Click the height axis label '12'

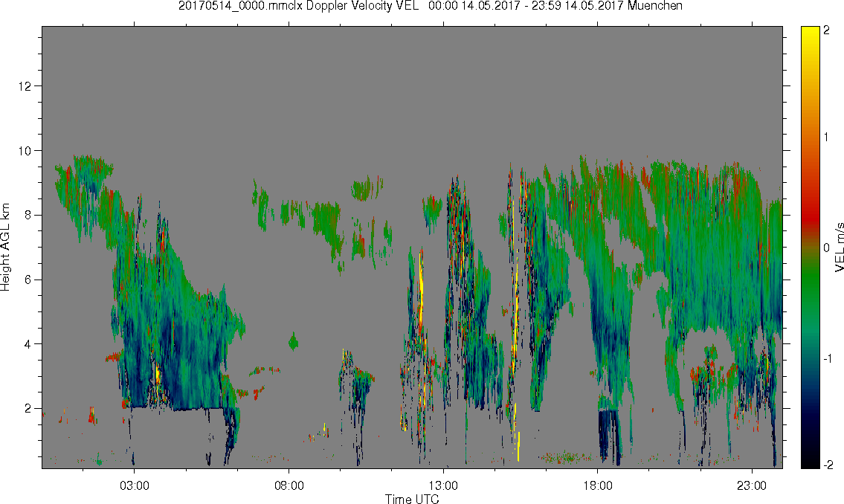(x=25, y=86)
